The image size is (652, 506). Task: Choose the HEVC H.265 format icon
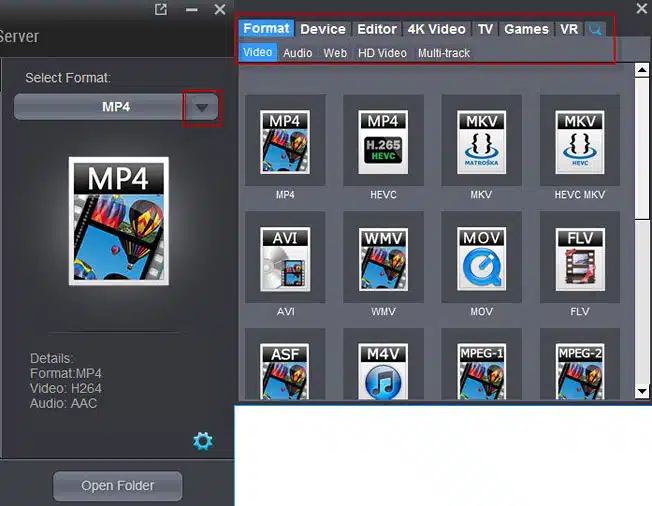click(x=383, y=143)
